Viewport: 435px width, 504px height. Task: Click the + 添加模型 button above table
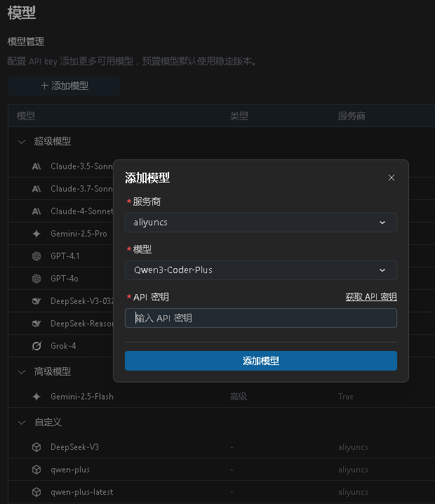64,86
